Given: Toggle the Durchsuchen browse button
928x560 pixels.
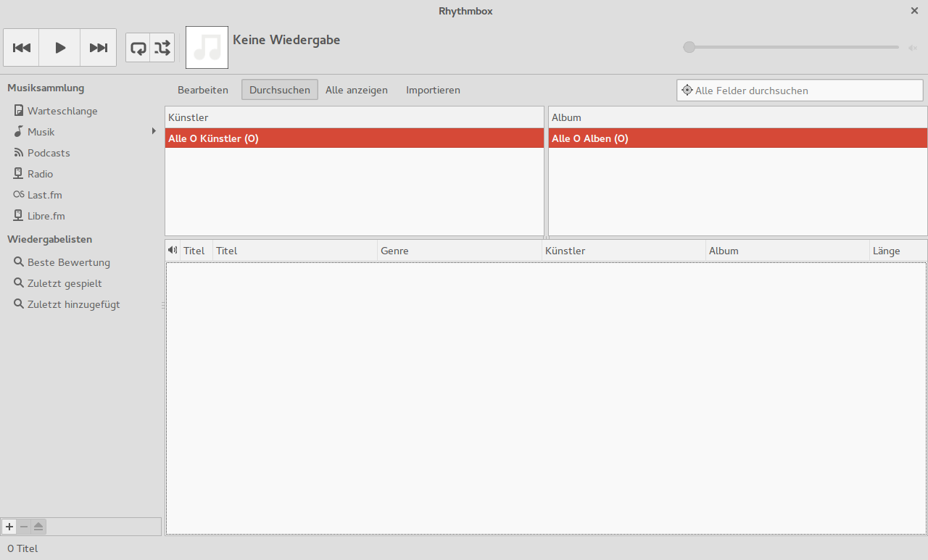Looking at the screenshot, I should coord(280,90).
